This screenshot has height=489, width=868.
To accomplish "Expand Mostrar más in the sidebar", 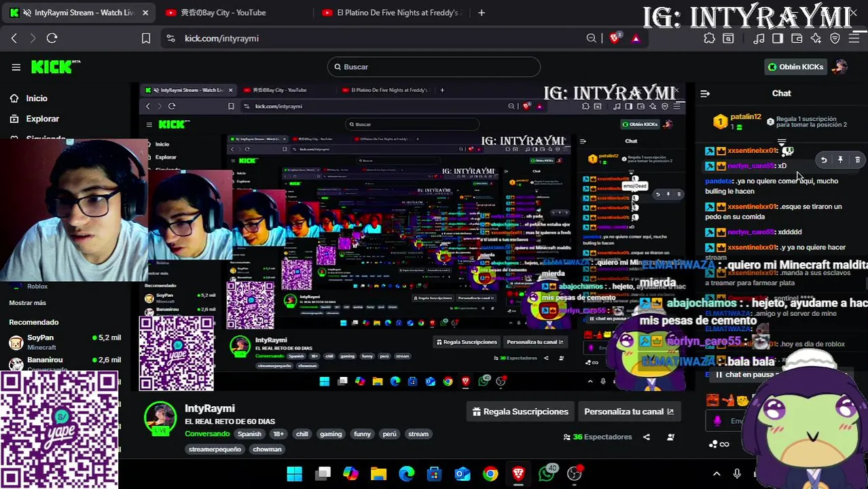I will pos(27,303).
